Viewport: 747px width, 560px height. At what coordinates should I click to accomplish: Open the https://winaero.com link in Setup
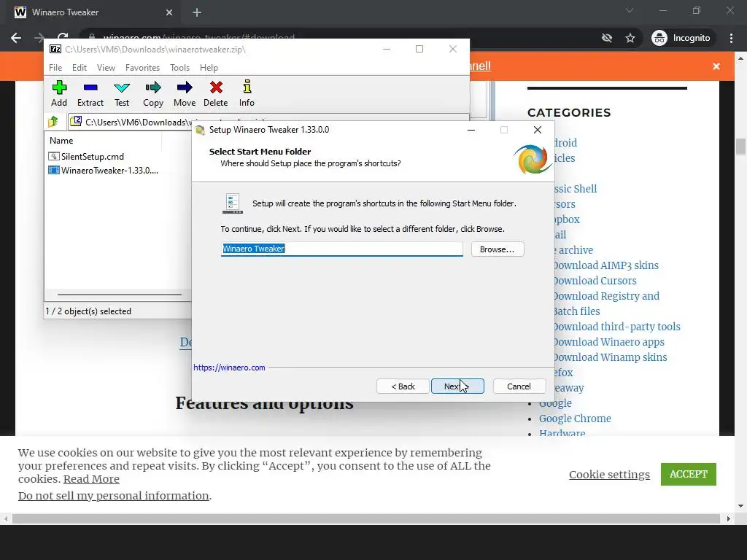pyautogui.click(x=229, y=367)
